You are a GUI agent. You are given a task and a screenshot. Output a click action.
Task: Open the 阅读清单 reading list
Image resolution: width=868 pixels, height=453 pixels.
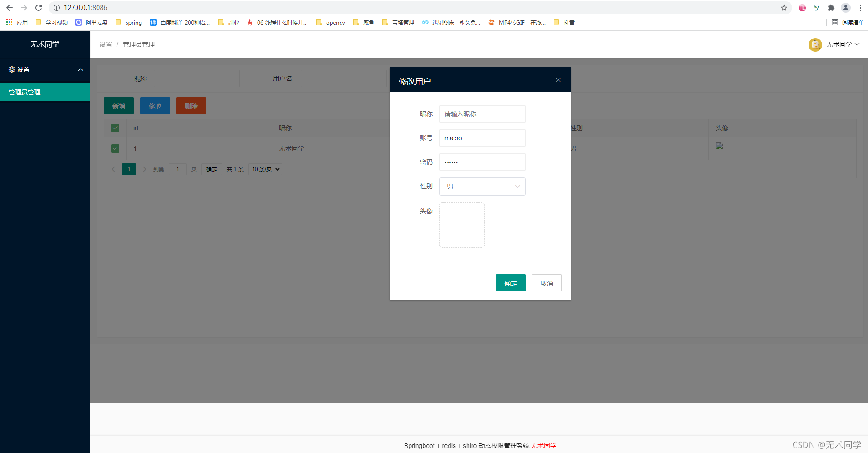pyautogui.click(x=848, y=22)
